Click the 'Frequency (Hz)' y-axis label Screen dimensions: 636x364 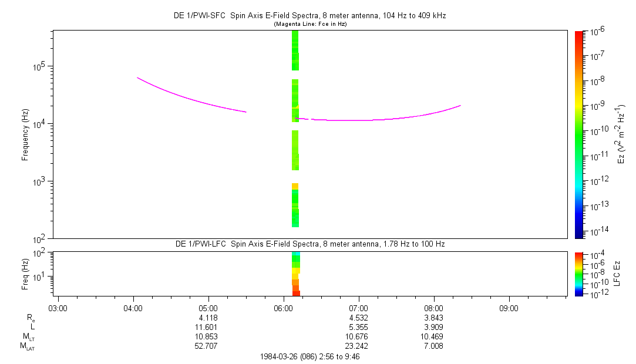[x=25, y=134]
